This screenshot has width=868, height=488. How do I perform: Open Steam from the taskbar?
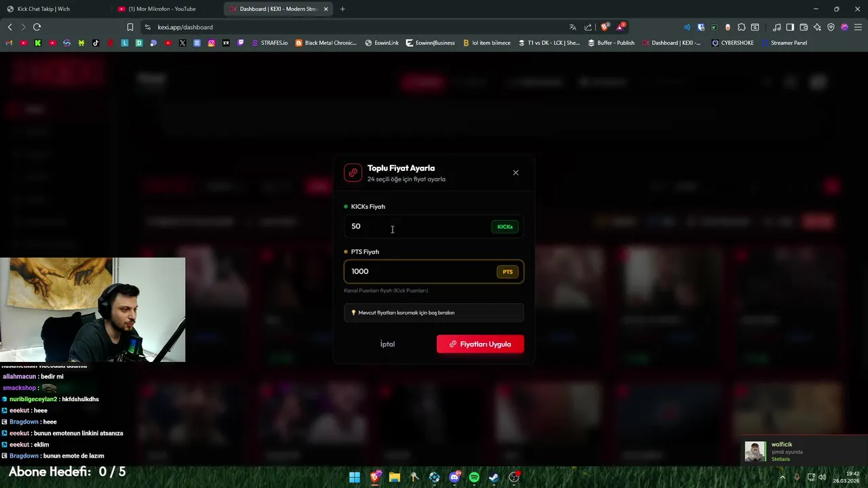pyautogui.click(x=494, y=477)
